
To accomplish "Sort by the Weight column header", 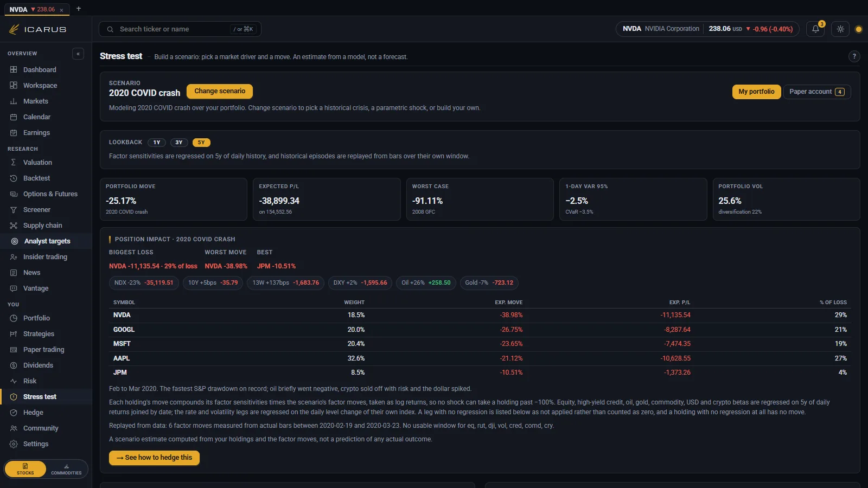I will point(354,303).
